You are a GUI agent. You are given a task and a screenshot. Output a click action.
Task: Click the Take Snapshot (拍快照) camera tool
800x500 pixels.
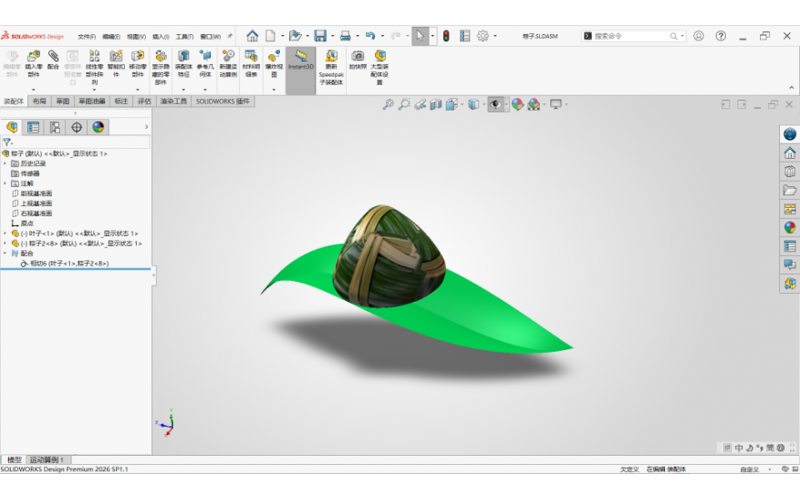point(358,60)
